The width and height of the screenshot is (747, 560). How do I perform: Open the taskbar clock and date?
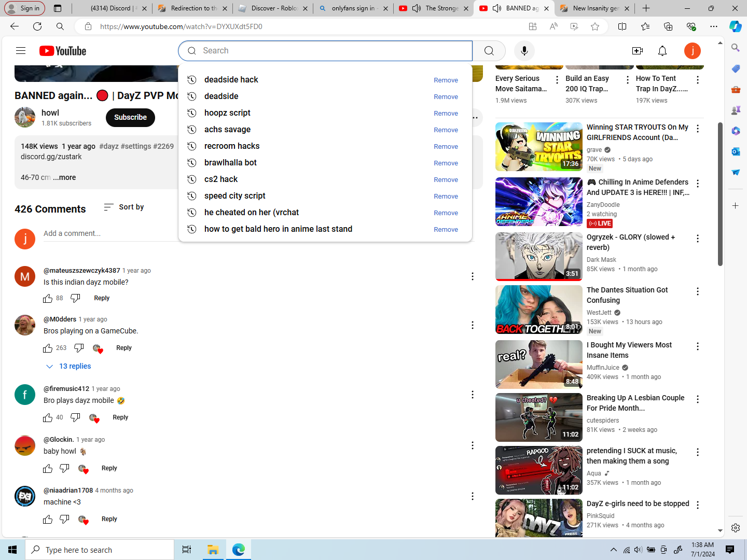pos(702,550)
